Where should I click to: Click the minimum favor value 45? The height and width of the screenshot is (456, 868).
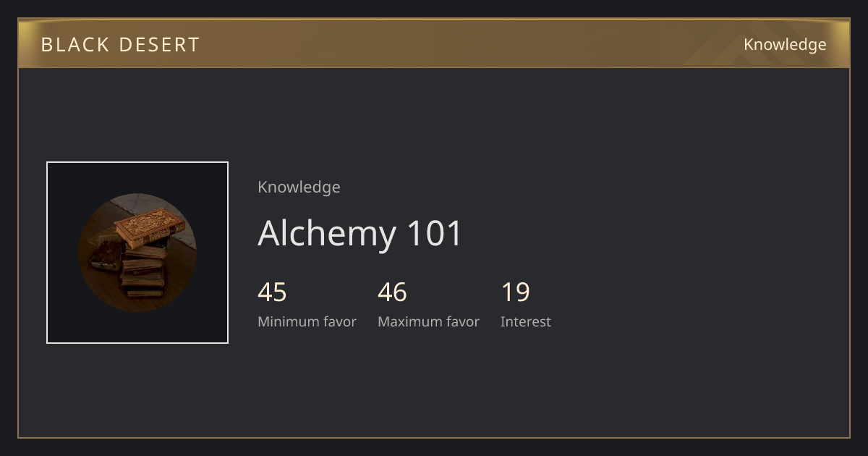(272, 292)
